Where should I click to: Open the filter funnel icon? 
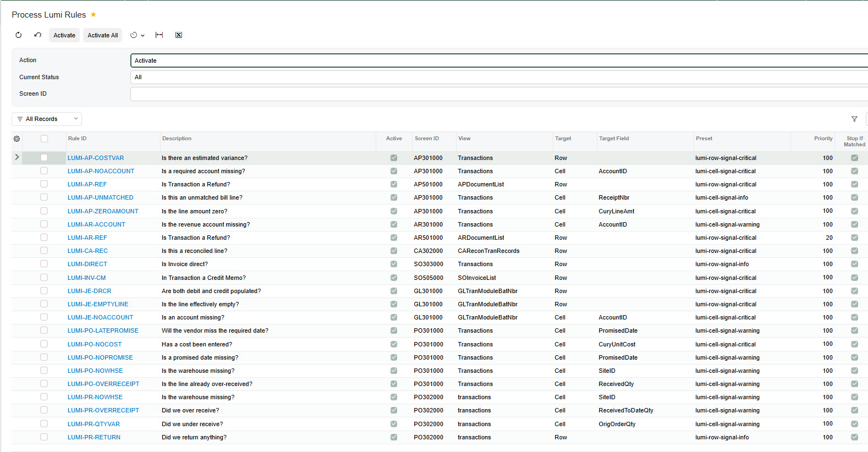pos(854,119)
